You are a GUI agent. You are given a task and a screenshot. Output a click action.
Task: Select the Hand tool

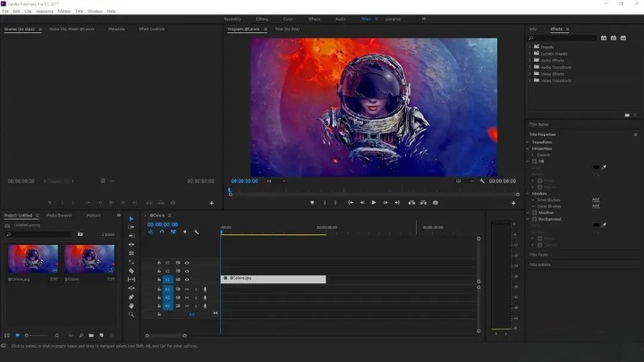click(131, 306)
